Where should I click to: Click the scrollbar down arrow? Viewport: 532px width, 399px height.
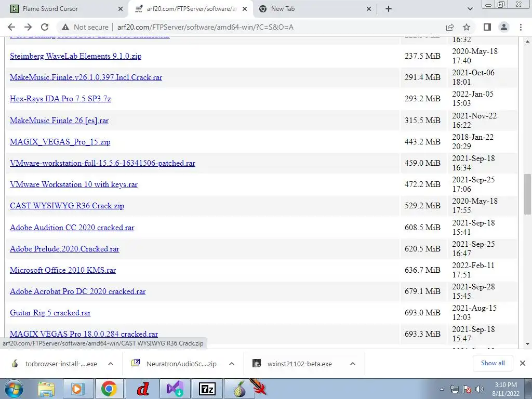pos(527,344)
